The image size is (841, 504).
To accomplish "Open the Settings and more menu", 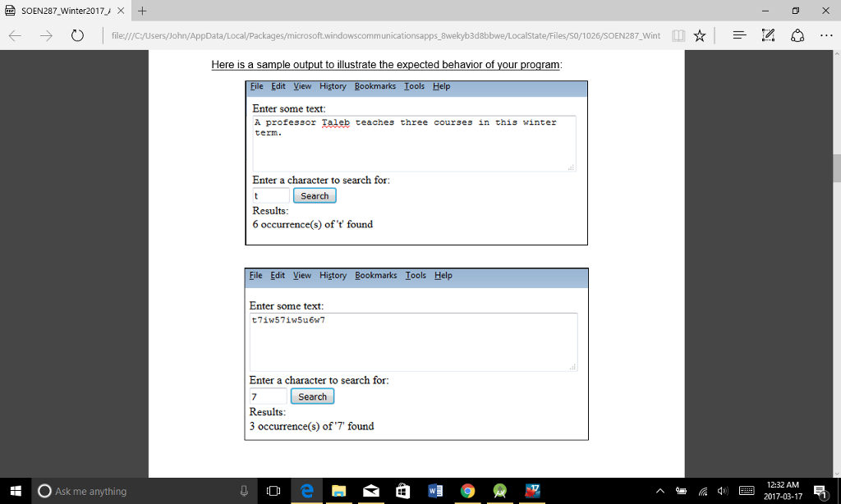I will pos(826,35).
